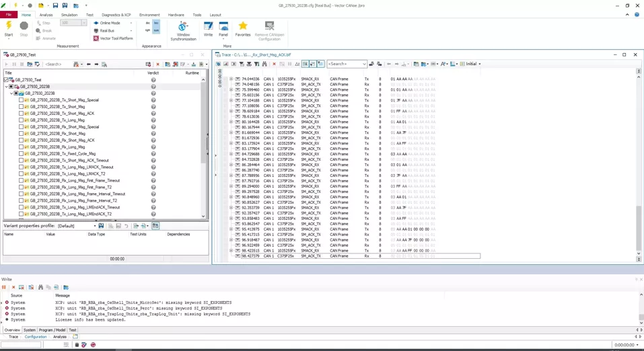This screenshot has width=644, height=351.
Task: Switch to Simulation ribbon tab
Action: 69,15
